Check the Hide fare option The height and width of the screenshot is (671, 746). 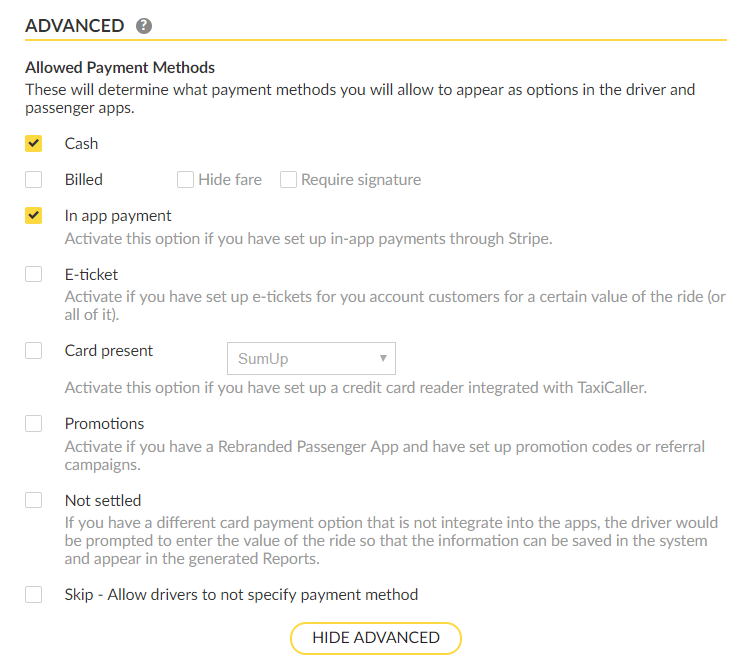[x=185, y=180]
